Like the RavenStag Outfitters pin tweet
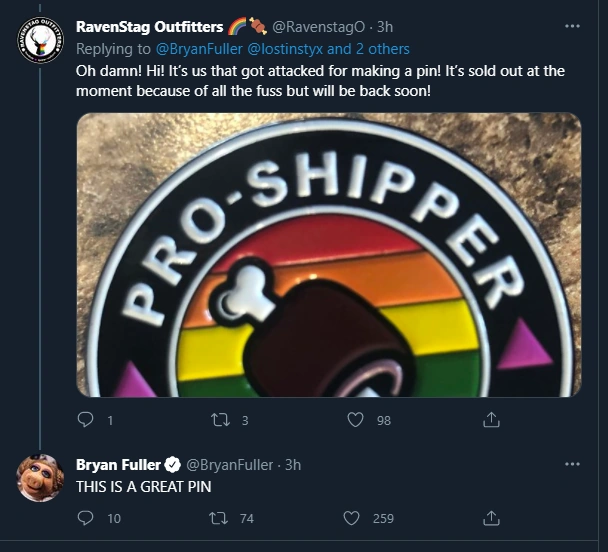Viewport: 608px width, 552px height. coord(355,421)
